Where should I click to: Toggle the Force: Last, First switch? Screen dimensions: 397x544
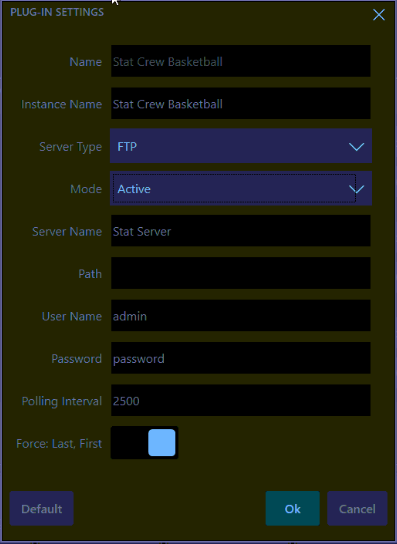[x=144, y=443]
